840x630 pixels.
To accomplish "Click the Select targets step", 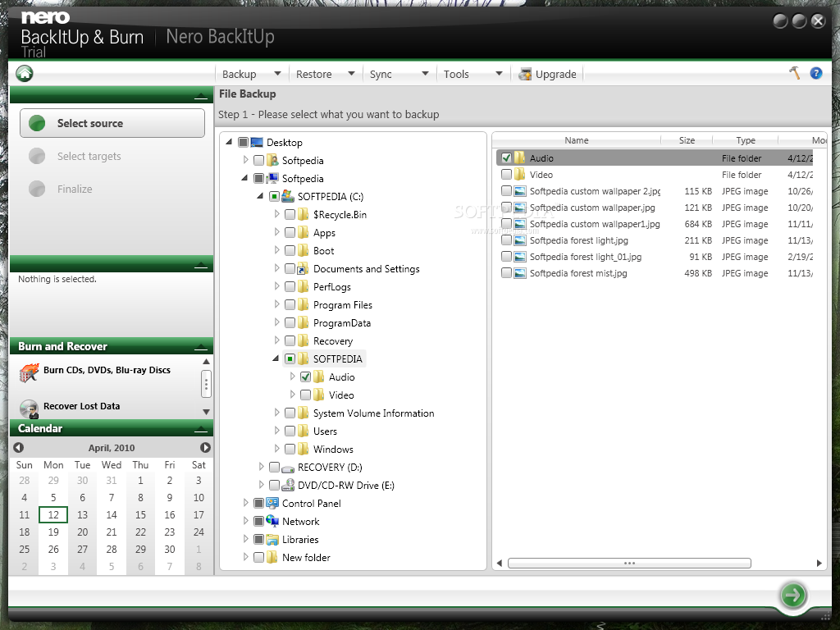I will (89, 157).
